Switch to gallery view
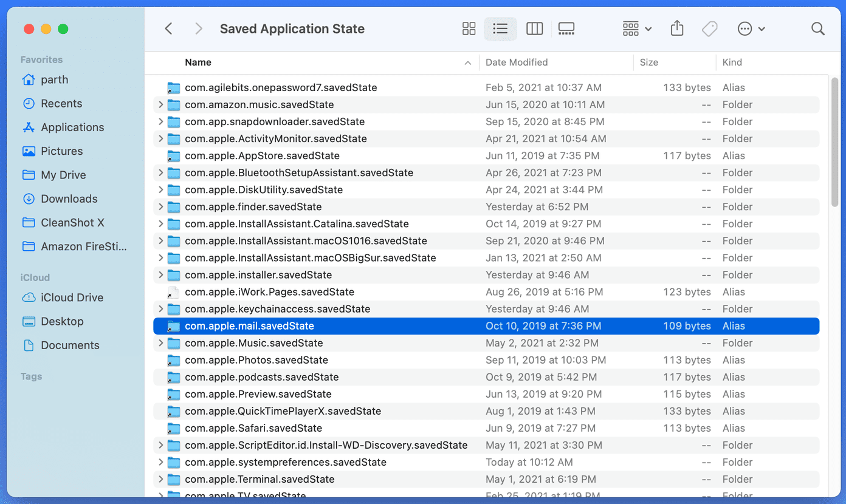This screenshot has height=504, width=846. click(x=566, y=29)
